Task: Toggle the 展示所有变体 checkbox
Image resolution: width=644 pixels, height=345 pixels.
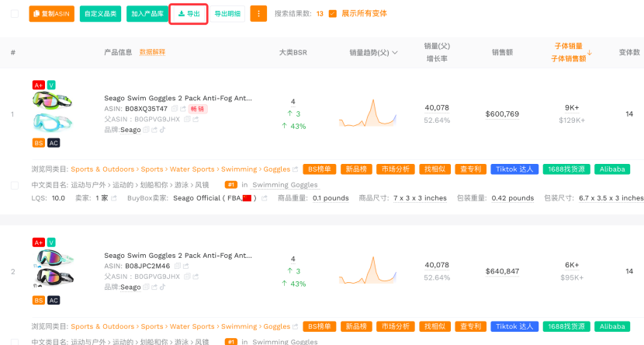Action: tap(333, 13)
